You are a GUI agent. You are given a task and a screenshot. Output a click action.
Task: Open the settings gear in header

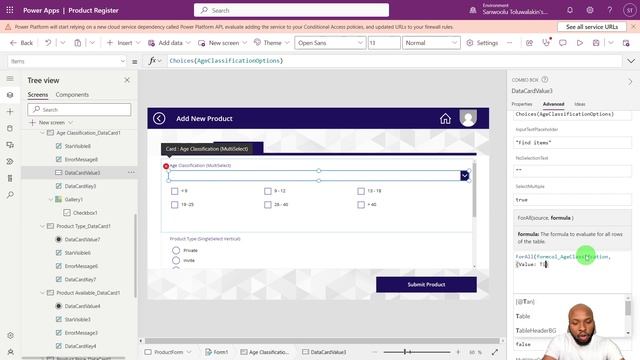point(590,10)
